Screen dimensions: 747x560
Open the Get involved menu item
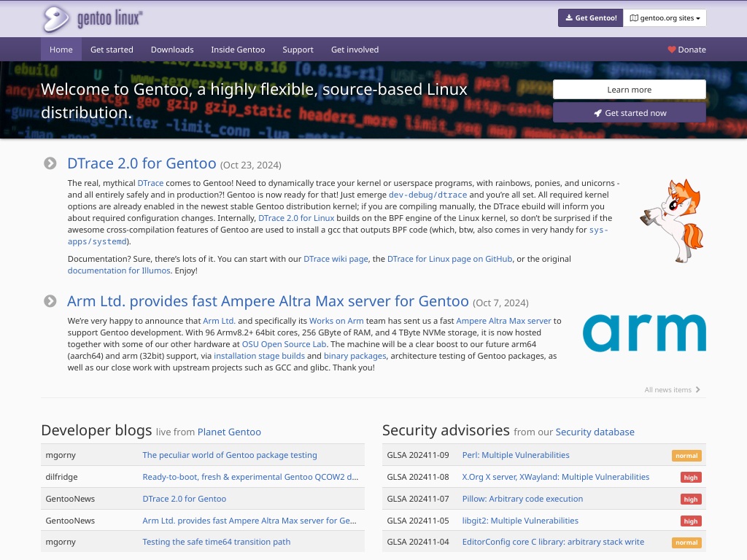click(355, 50)
